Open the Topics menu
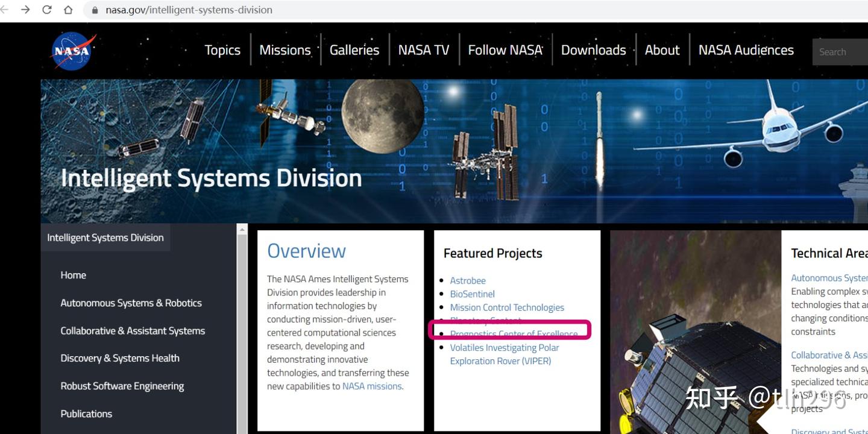 [222, 50]
